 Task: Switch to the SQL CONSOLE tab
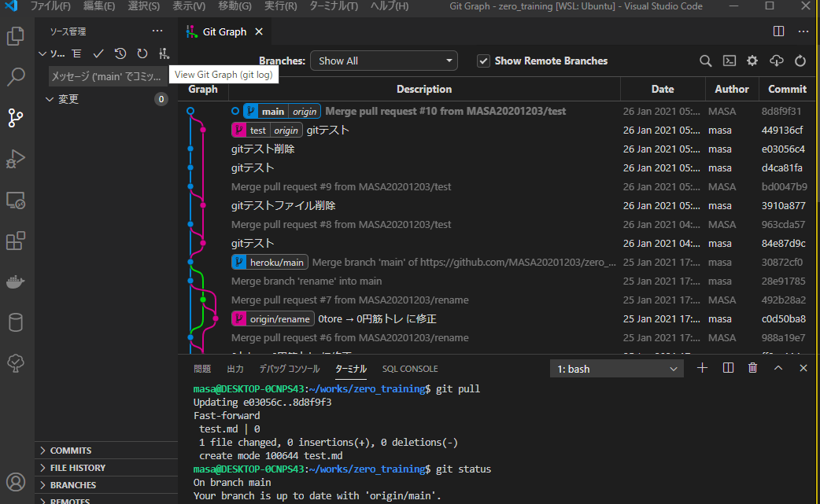pos(410,368)
